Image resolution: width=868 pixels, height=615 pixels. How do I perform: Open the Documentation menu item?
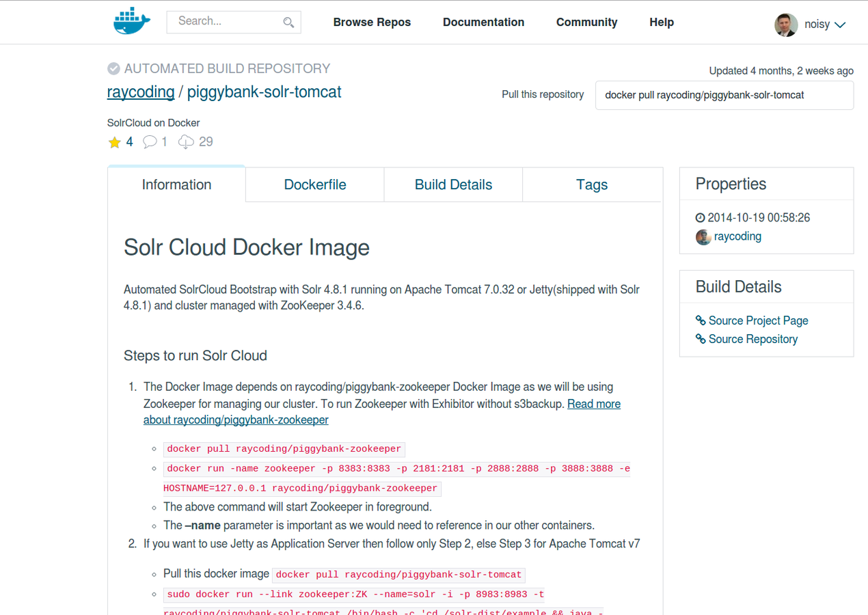click(483, 23)
